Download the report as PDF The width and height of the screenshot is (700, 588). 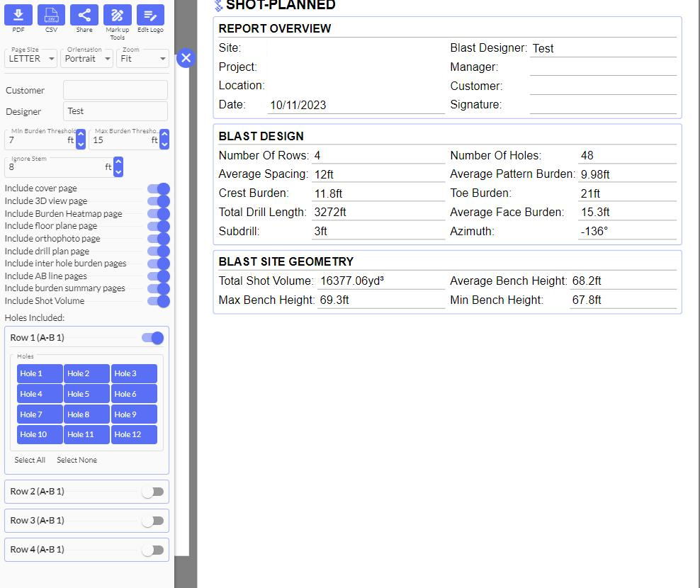(x=18, y=15)
